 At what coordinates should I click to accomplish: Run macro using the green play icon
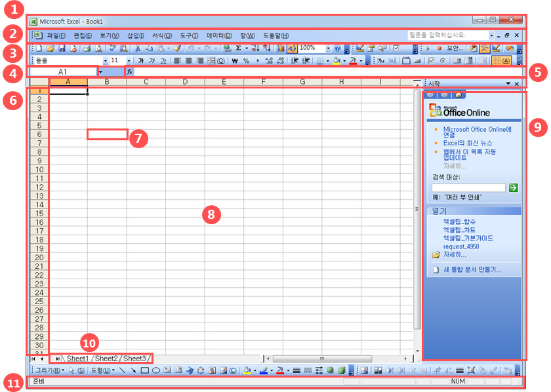[428, 49]
